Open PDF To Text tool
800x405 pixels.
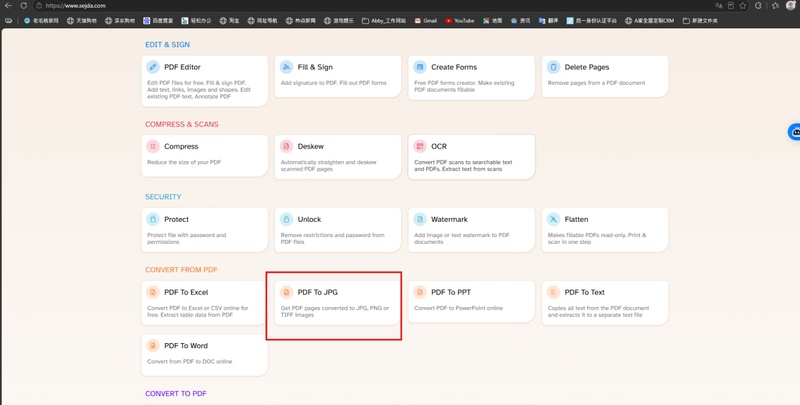605,302
